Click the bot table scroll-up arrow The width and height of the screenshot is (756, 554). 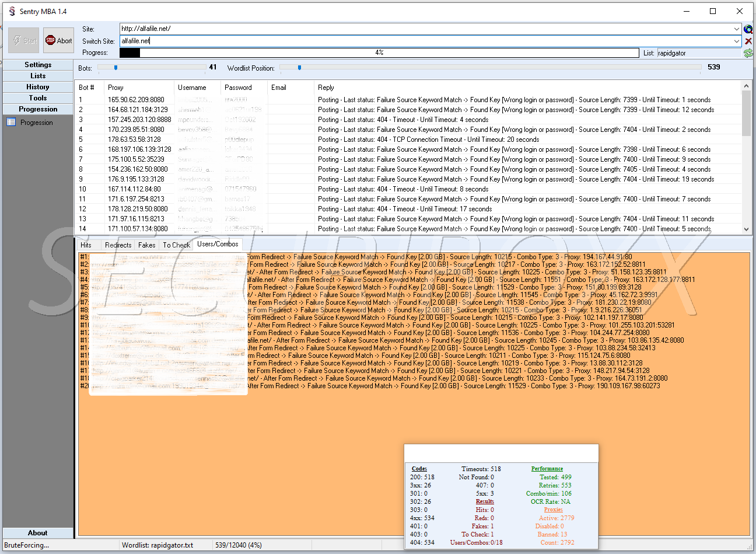tap(746, 86)
